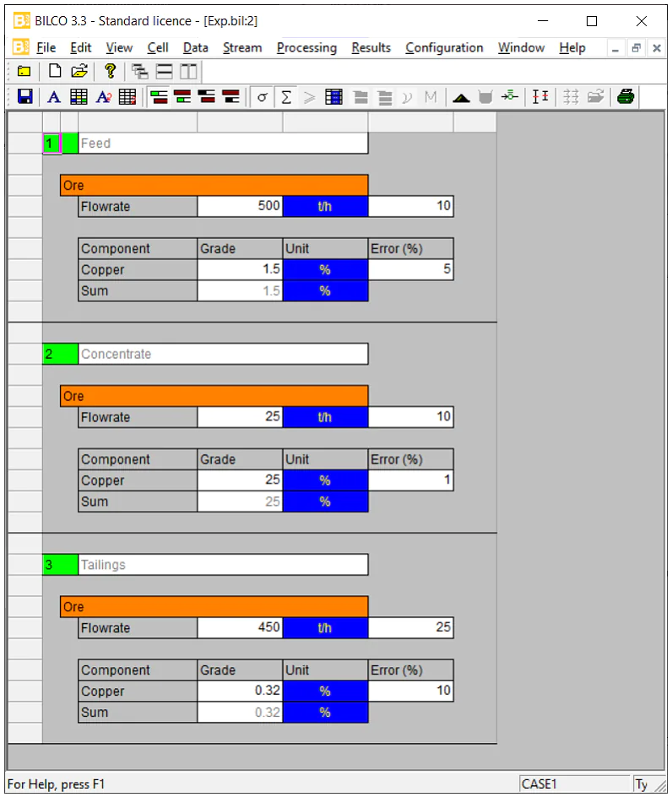
Task: Open the Help menu
Action: pyautogui.click(x=572, y=48)
